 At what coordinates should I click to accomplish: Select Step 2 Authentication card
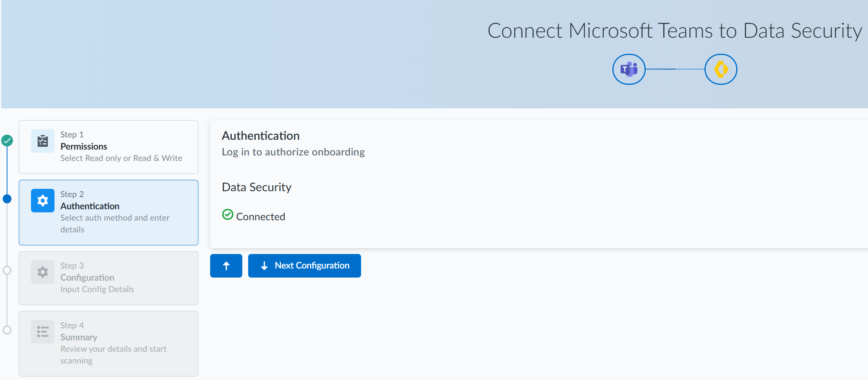click(109, 212)
